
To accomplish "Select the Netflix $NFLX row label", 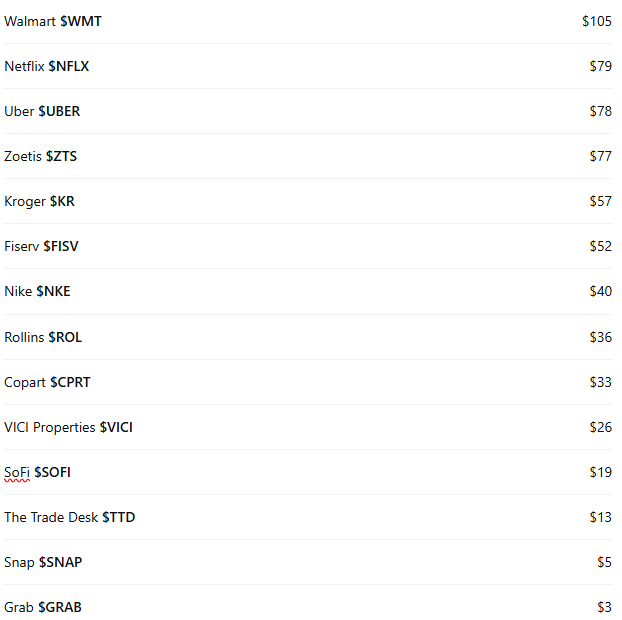I will coord(46,66).
